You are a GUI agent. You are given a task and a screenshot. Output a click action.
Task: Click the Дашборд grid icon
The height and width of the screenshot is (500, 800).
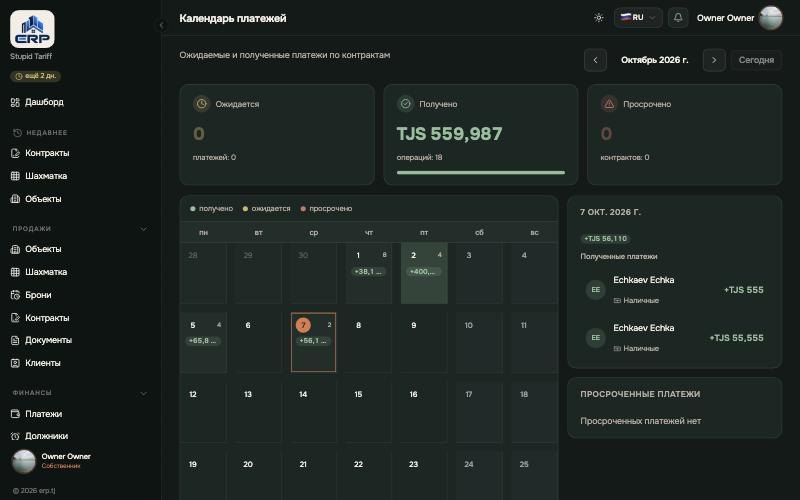pyautogui.click(x=15, y=102)
